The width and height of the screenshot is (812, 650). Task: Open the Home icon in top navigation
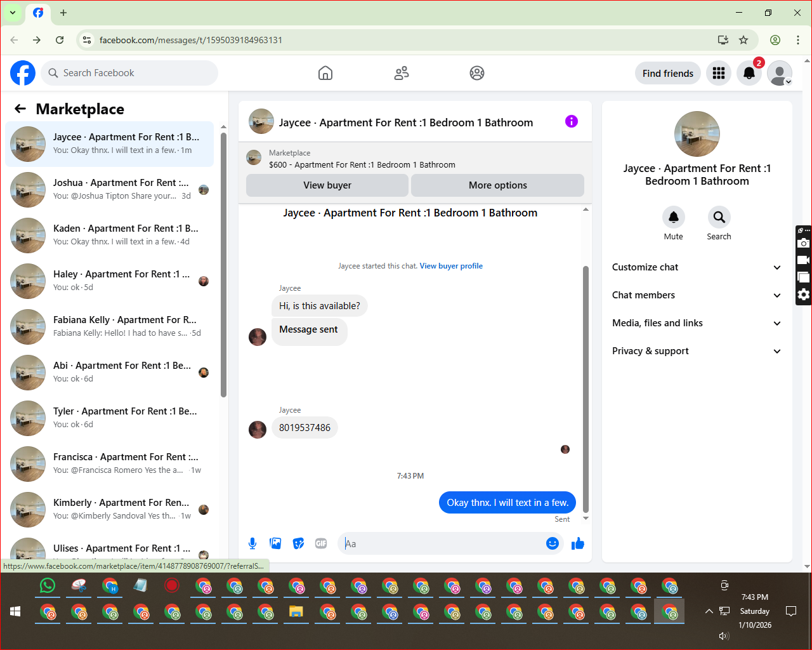click(x=325, y=73)
